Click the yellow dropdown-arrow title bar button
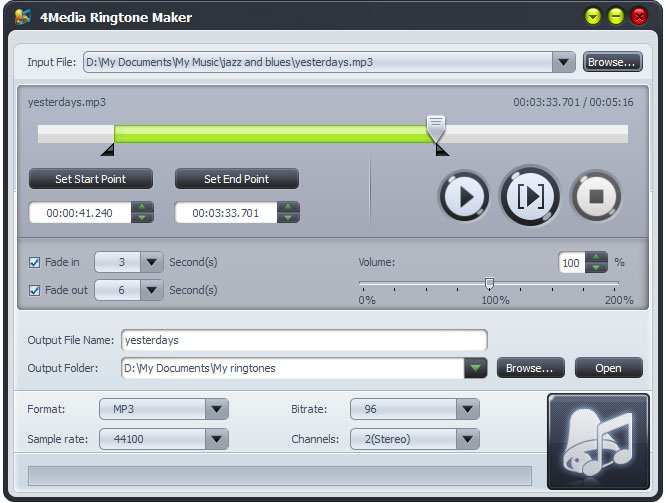 point(593,17)
